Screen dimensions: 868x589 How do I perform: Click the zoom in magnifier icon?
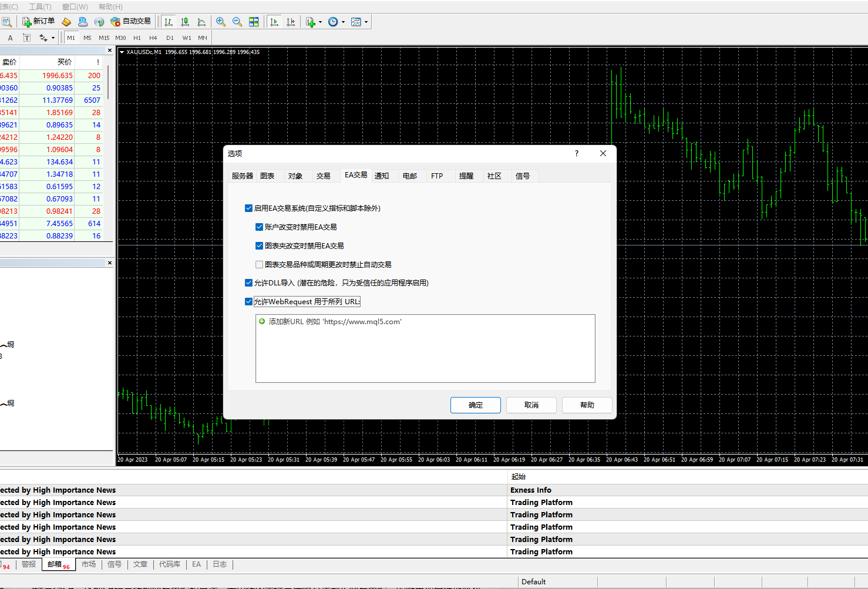221,22
